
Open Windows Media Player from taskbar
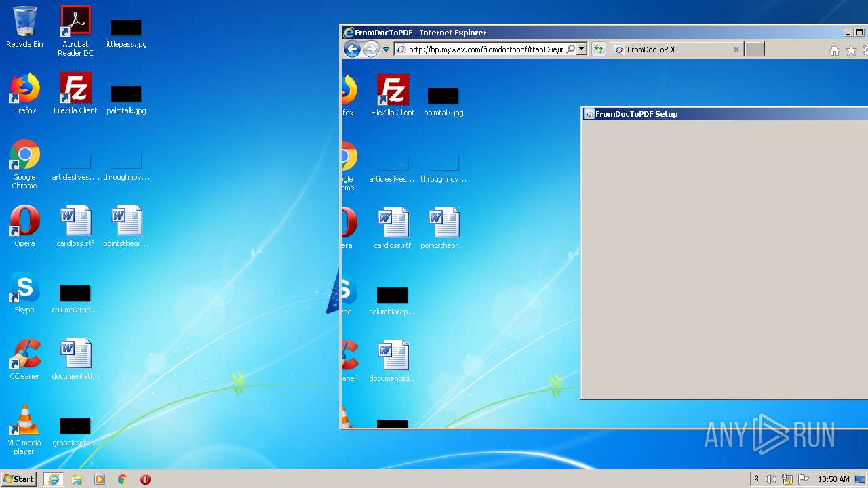coord(100,479)
